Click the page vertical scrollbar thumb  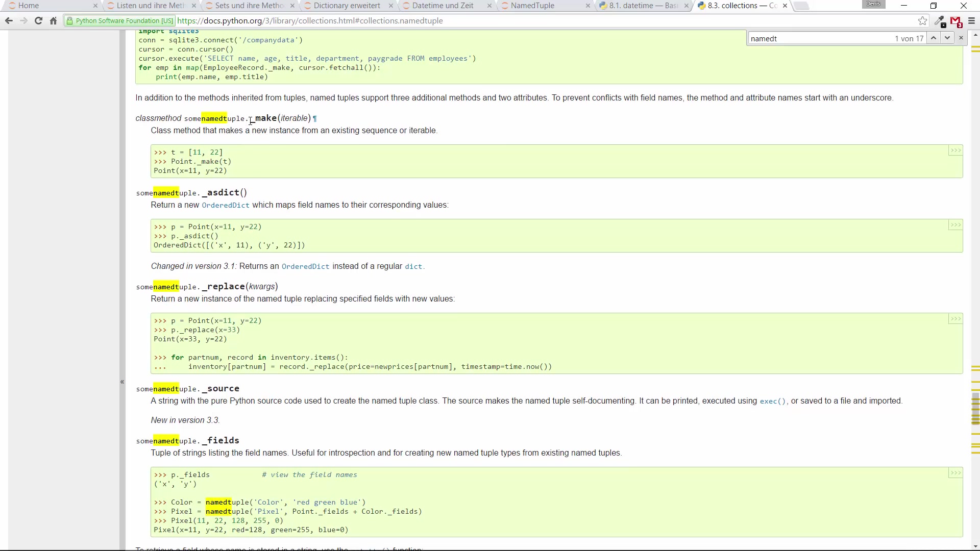[x=975, y=408]
